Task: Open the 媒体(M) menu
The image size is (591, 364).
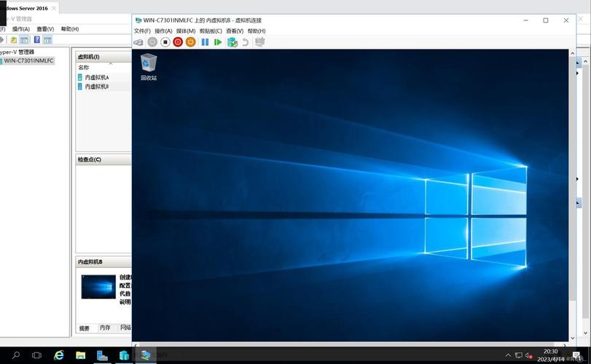Action: pyautogui.click(x=185, y=31)
